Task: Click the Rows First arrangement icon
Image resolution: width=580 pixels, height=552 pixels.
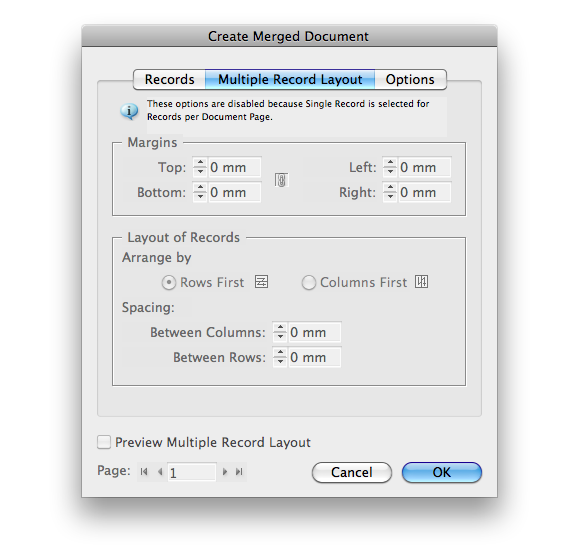Action: tap(262, 282)
